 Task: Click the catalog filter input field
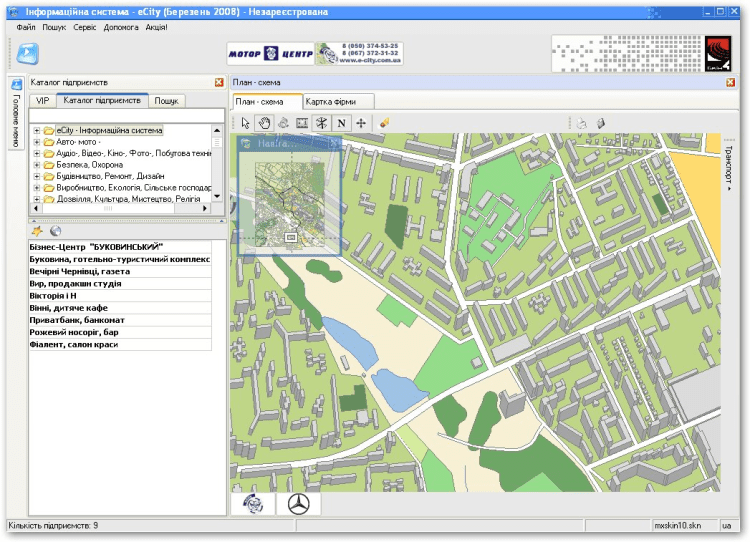[120, 116]
